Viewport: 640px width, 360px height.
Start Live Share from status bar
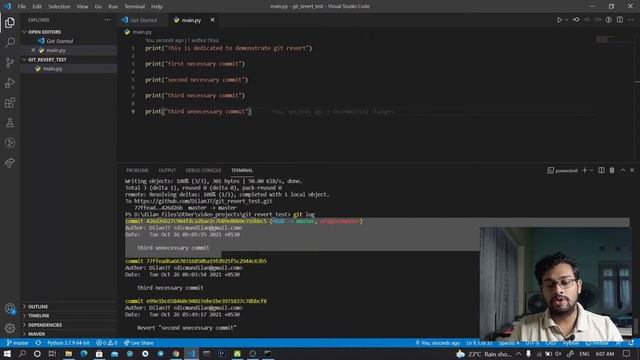point(139,343)
